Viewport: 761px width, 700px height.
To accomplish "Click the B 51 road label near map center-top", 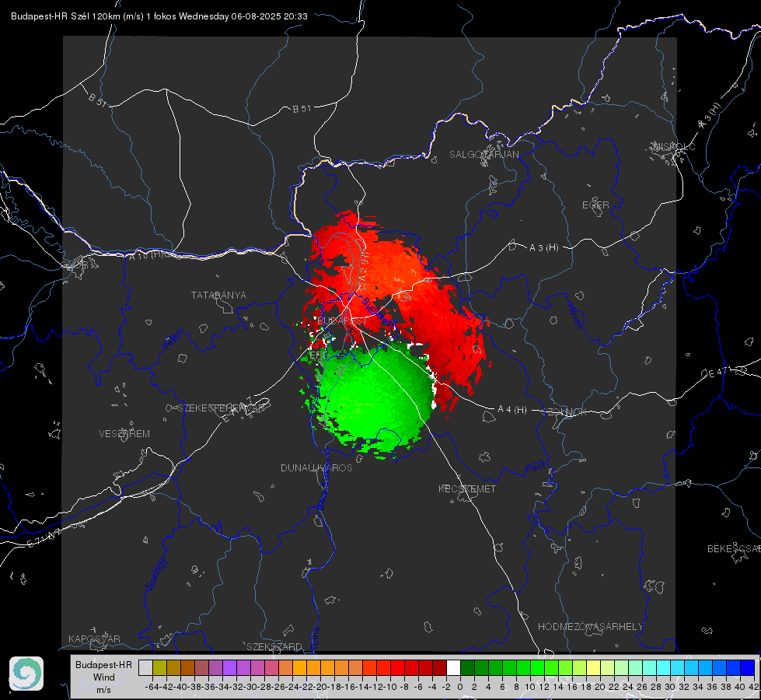I will point(302,109).
